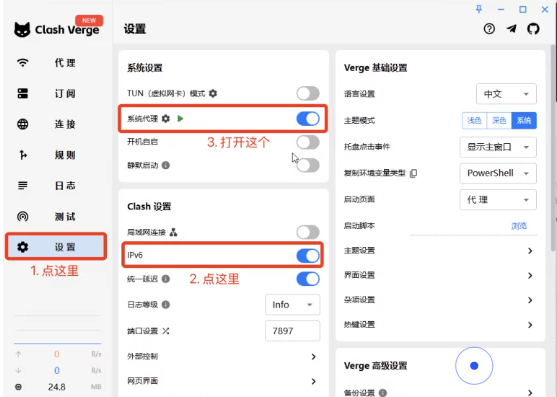Click the info icon beside 日志等级
557x397 pixels.
click(166, 305)
